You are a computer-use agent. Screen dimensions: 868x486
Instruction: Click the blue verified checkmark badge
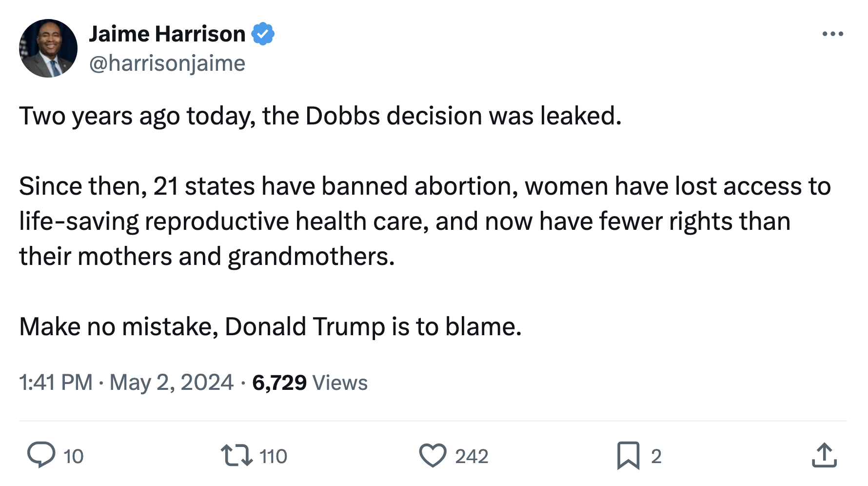tap(263, 34)
